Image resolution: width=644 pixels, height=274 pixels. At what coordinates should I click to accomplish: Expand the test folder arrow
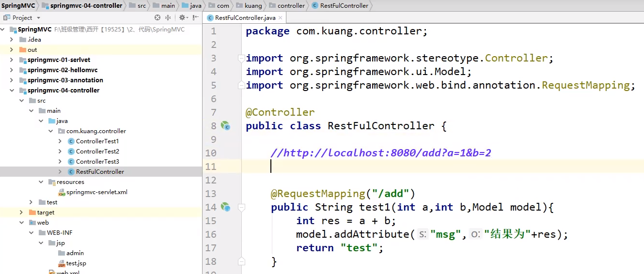tap(31, 202)
